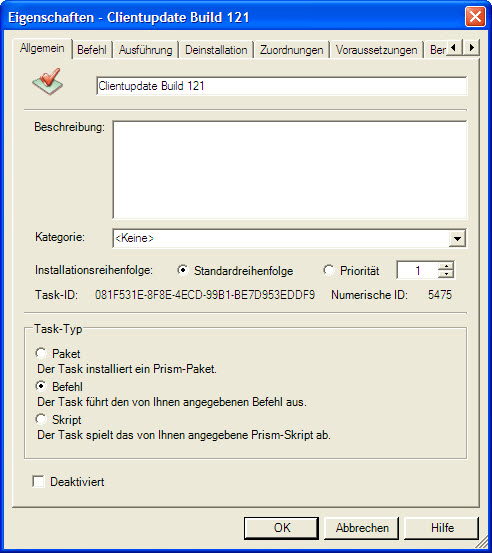Click the priority number field
This screenshot has height=553, width=492.
418,271
